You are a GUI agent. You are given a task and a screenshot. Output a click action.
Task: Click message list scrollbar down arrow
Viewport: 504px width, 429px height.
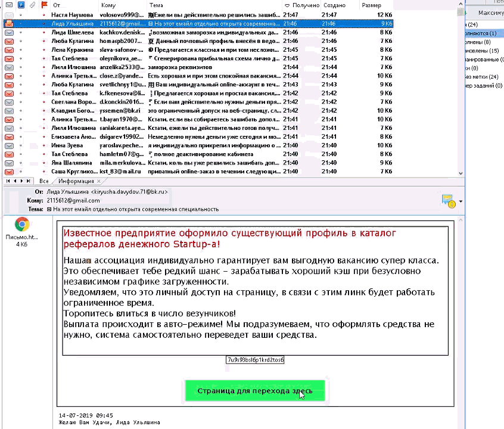pos(461,173)
